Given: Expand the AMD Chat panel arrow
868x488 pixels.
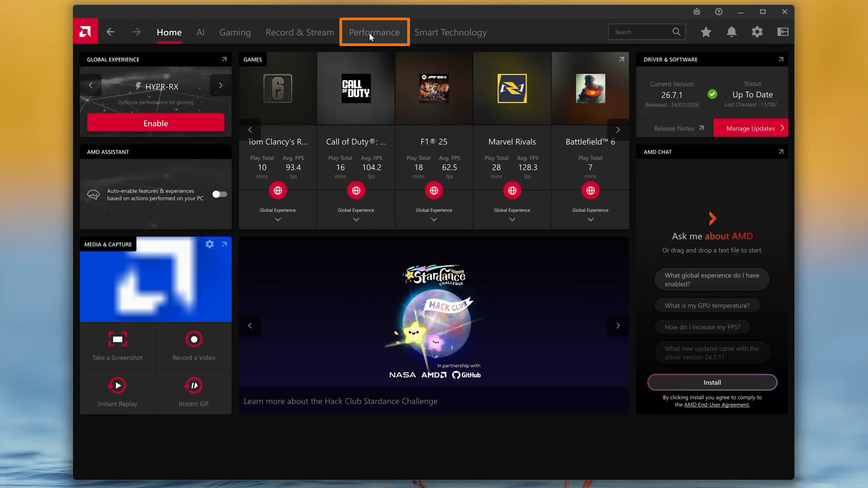Looking at the screenshot, I should click(781, 152).
